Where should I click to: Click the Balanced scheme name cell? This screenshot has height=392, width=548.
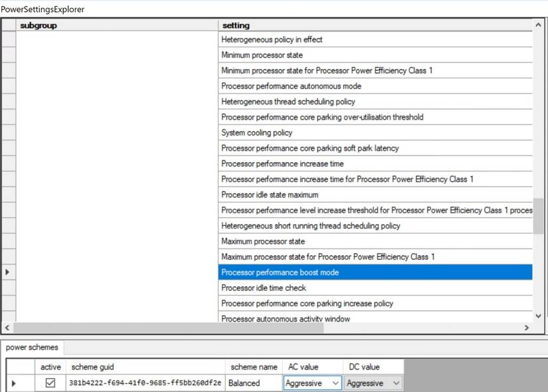[x=252, y=383]
